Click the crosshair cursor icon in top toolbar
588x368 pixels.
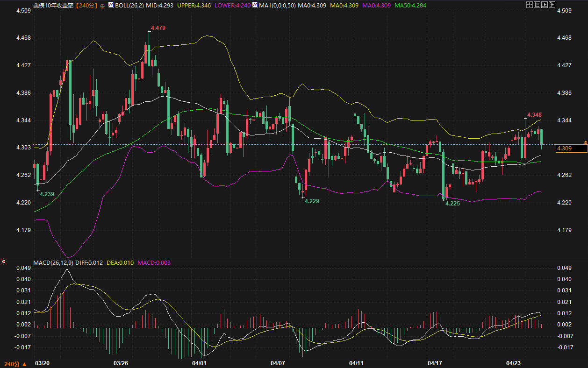coord(530,5)
